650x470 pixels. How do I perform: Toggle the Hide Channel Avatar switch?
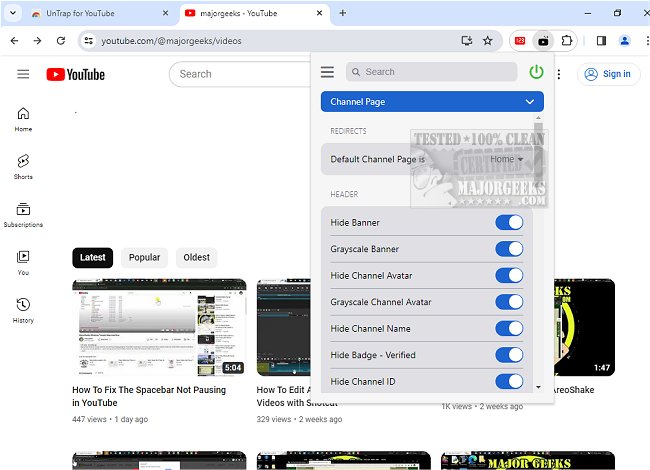509,276
